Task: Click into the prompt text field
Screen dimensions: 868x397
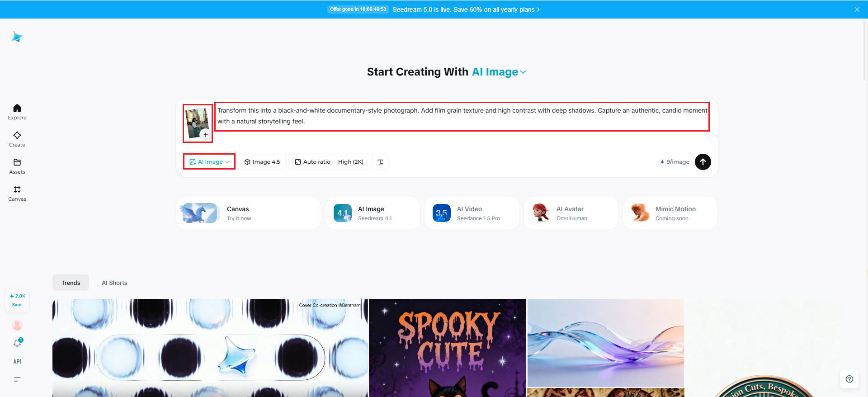Action: [462, 116]
